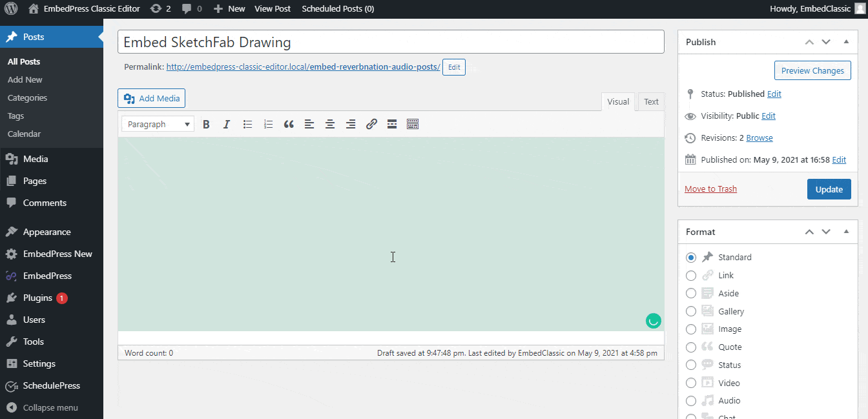Collapse the admin sidebar menu
This screenshot has width=868, height=419.
52,407
